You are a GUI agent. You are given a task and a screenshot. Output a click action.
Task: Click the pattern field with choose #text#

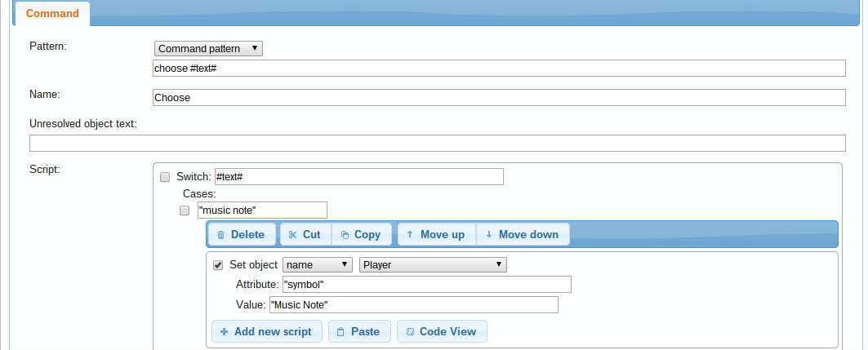[498, 69]
